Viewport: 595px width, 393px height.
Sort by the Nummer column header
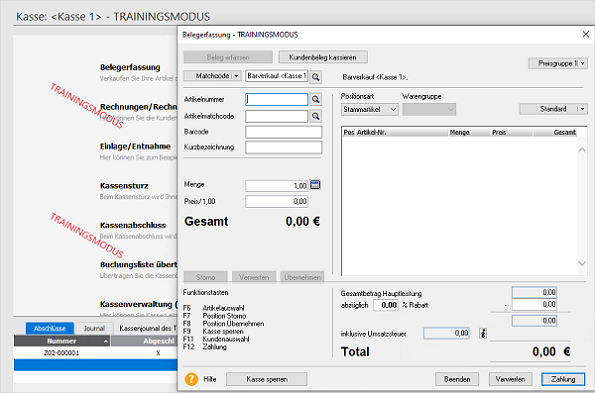(62, 341)
